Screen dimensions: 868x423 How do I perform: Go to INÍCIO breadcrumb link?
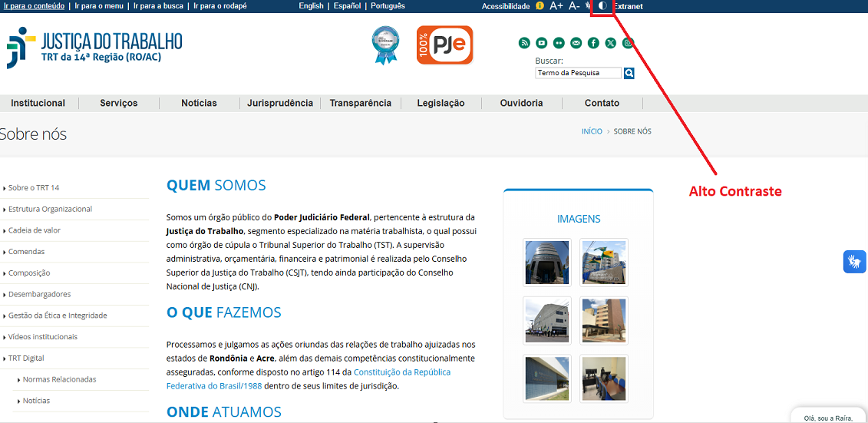coord(592,131)
